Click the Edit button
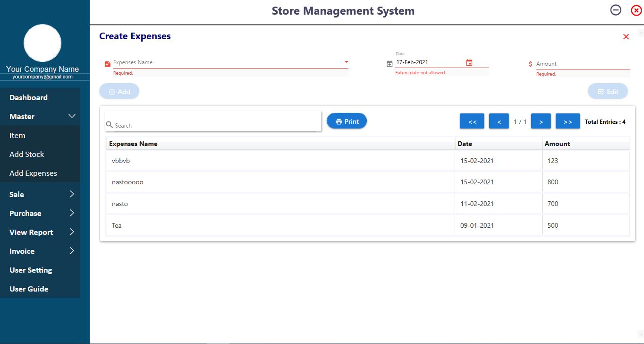Viewport: 644px width, 344px height. (608, 92)
